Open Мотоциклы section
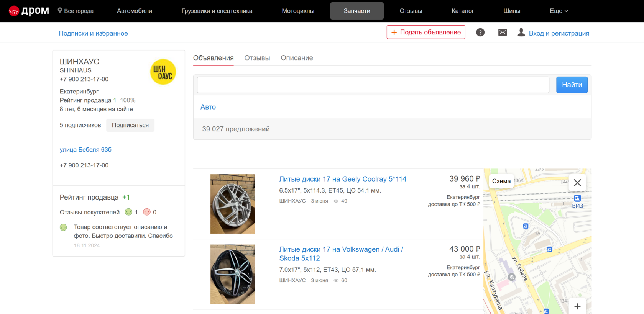 coord(298,11)
